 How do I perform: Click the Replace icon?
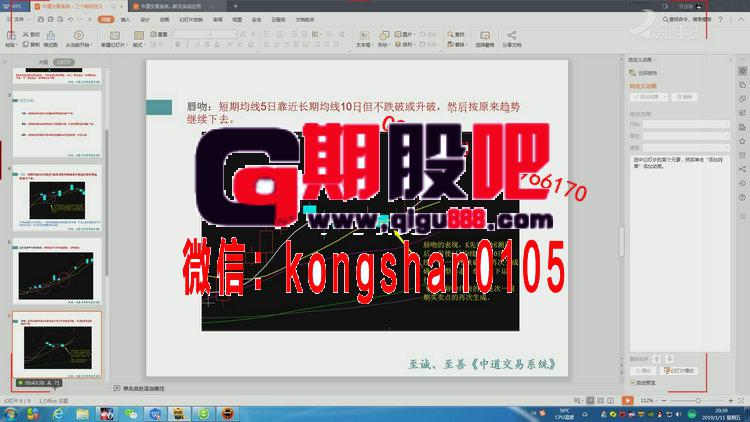[450, 44]
